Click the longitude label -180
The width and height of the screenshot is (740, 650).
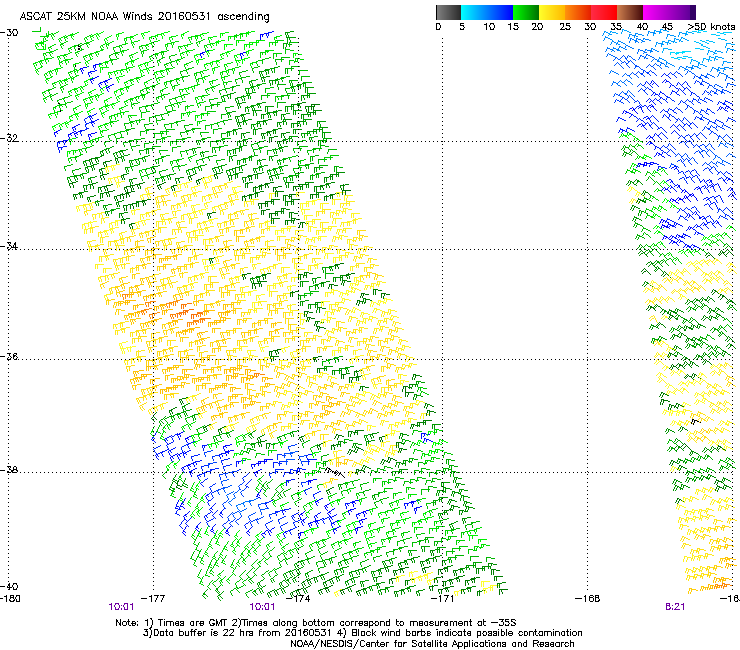(x=10, y=599)
